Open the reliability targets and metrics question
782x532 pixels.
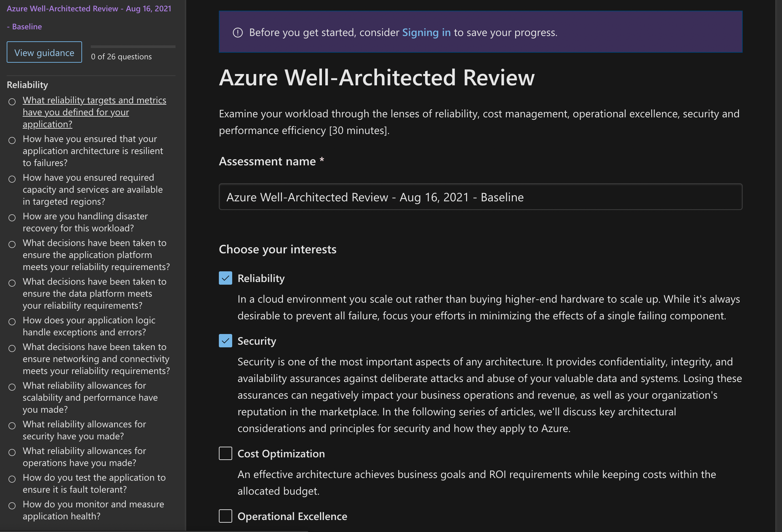pyautogui.click(x=94, y=112)
